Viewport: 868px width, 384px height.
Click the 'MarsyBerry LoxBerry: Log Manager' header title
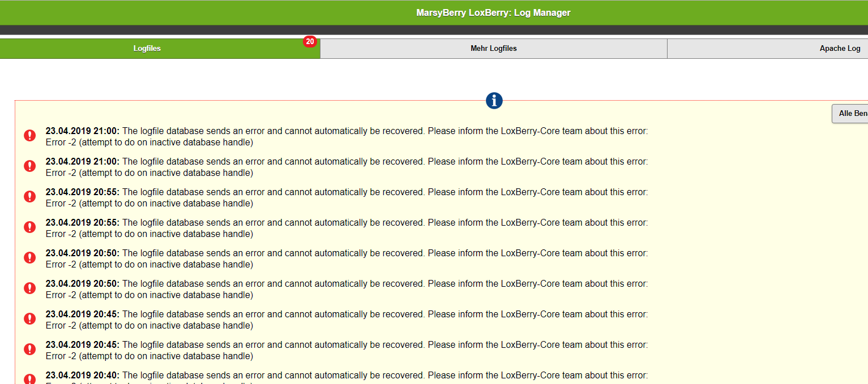pyautogui.click(x=493, y=12)
